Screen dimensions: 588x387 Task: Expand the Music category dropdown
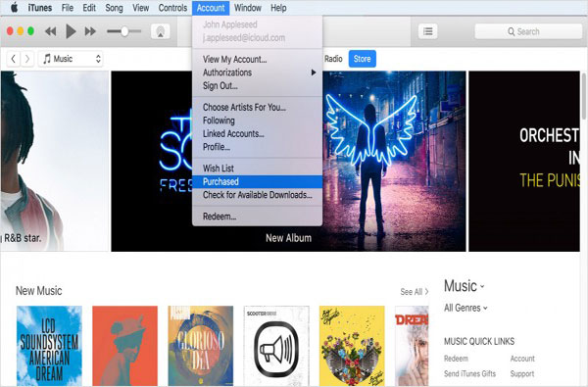click(x=464, y=286)
